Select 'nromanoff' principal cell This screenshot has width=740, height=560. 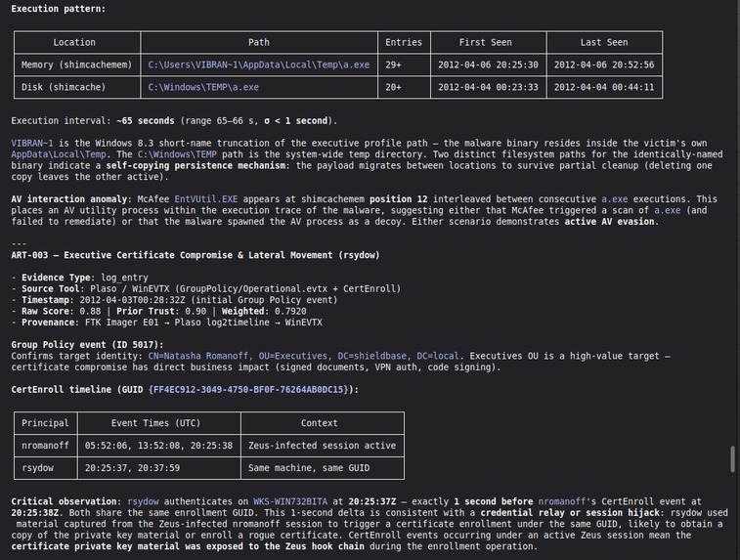45,446
